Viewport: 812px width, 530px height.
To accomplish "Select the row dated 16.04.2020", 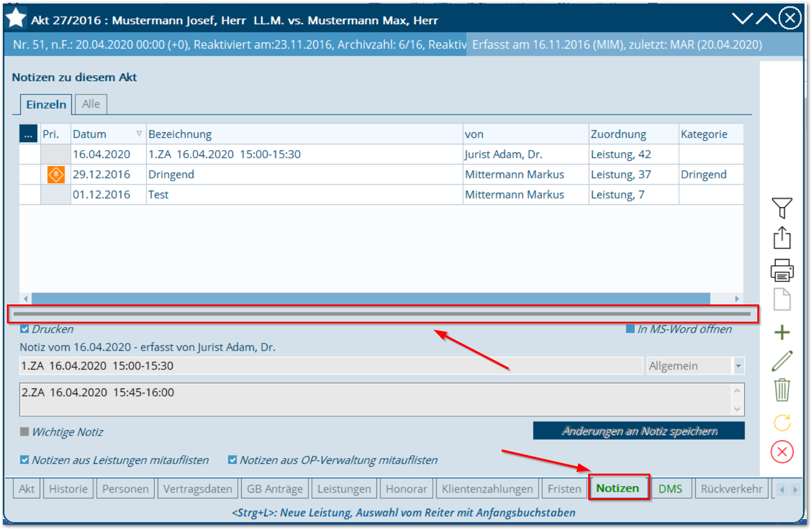I will 381,154.
